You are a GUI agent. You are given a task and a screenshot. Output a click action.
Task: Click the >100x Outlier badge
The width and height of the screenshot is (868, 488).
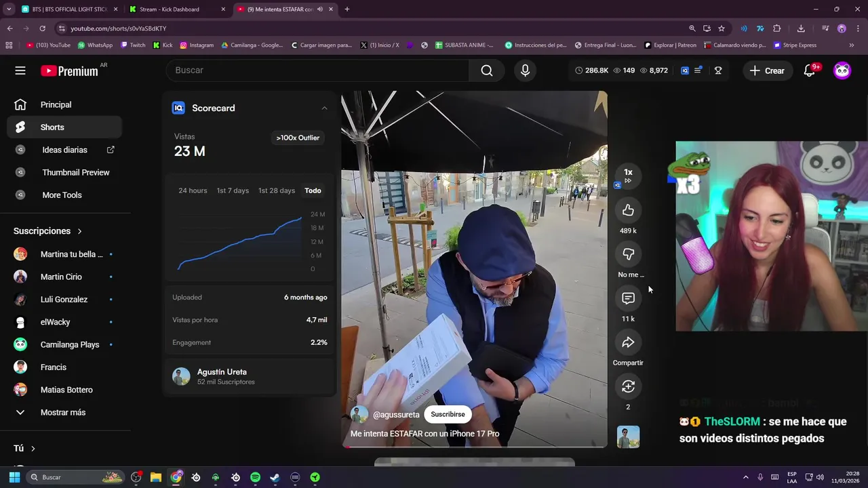tap(298, 138)
